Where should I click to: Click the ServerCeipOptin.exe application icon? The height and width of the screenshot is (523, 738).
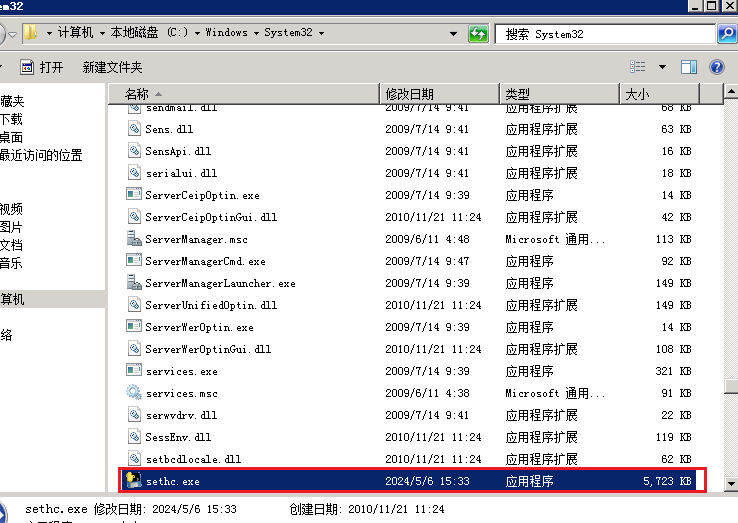point(134,194)
